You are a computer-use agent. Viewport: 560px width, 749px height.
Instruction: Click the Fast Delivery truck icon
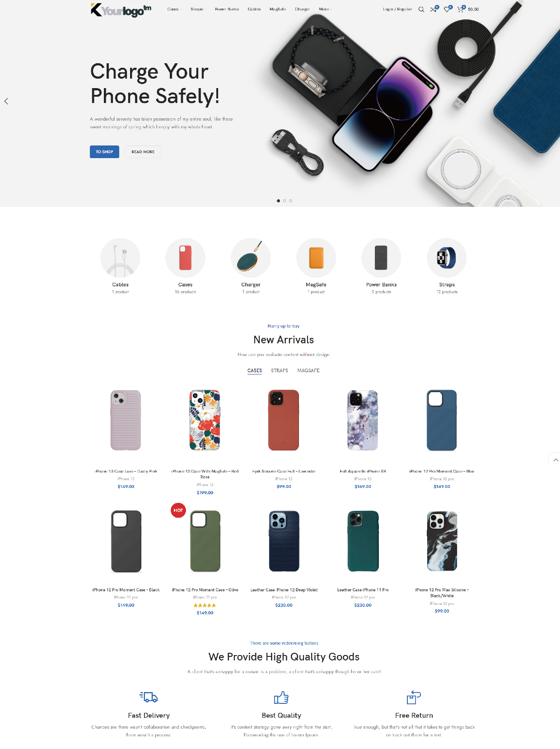click(149, 697)
